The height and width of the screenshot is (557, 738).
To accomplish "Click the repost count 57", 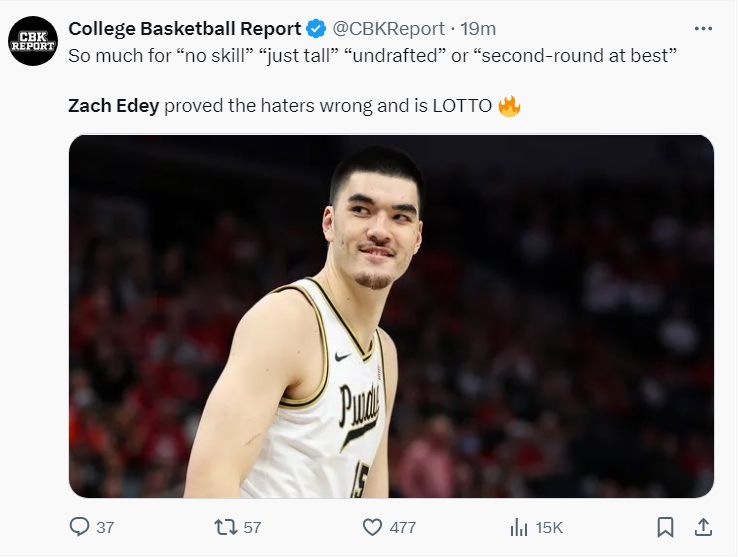I will coord(251,527).
